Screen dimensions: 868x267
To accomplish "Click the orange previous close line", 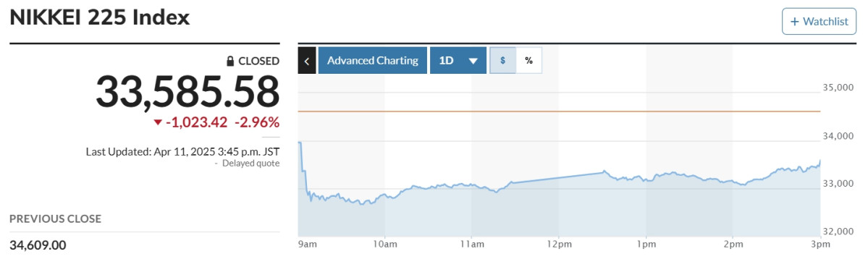I will pyautogui.click(x=559, y=111).
